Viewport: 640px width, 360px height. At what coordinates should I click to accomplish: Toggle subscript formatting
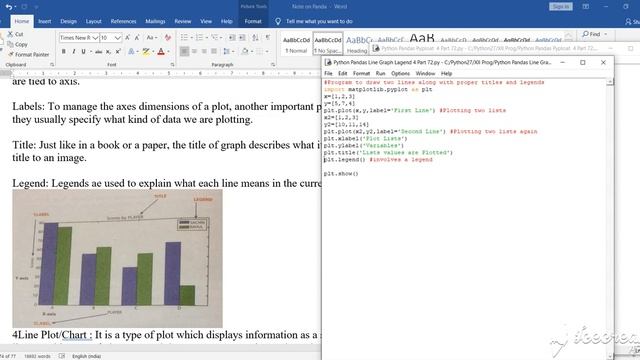coord(108,51)
